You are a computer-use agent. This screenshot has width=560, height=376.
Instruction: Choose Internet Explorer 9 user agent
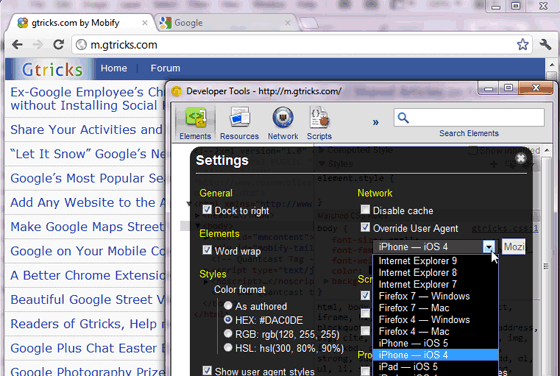pyautogui.click(x=435, y=261)
